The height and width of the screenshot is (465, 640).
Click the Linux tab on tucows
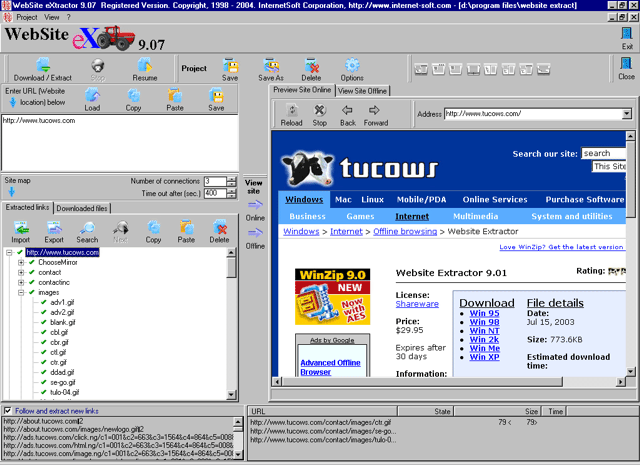(373, 200)
